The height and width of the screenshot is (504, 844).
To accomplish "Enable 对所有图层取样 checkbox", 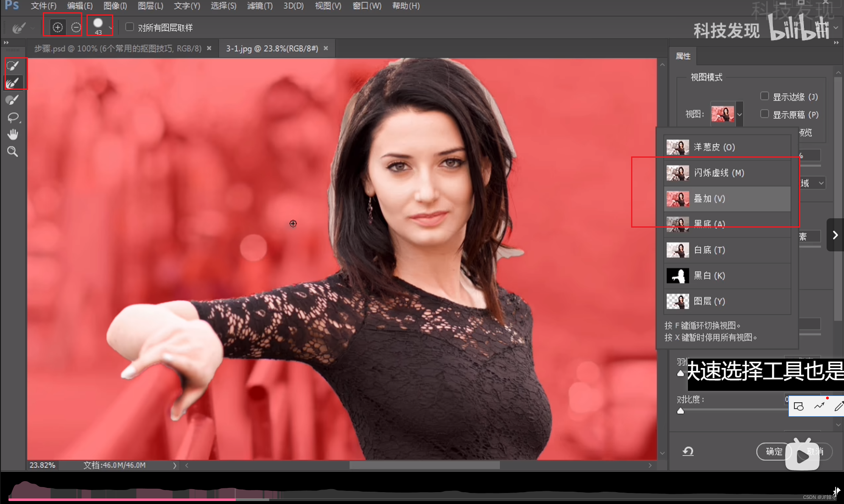I will (x=130, y=27).
